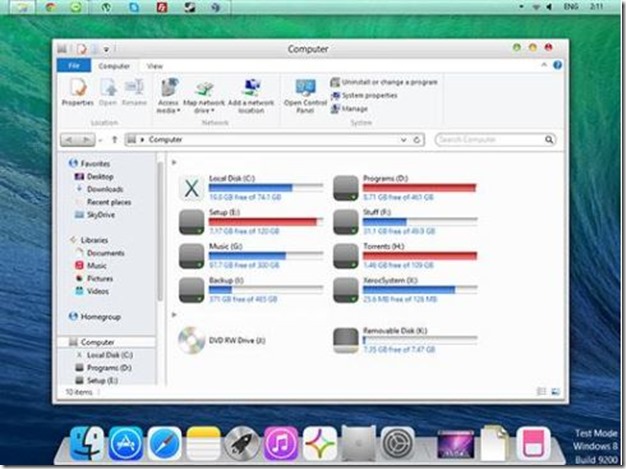Click Torrents (H:) red usage bar
Screen dimensions: 626x469
point(420,255)
